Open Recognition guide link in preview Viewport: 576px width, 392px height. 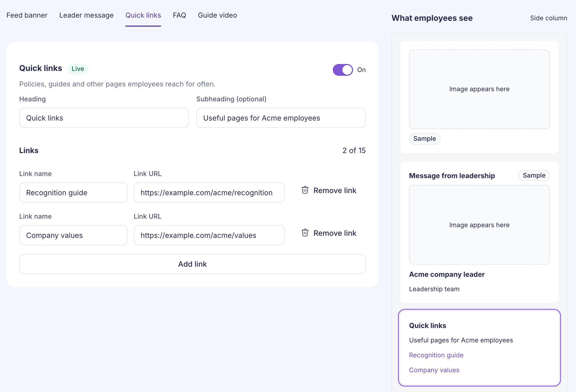pos(436,355)
